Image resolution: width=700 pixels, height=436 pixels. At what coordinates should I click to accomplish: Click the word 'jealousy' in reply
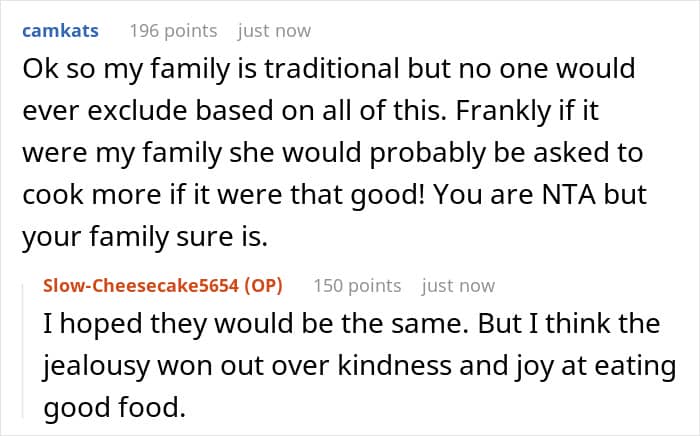[96, 366]
